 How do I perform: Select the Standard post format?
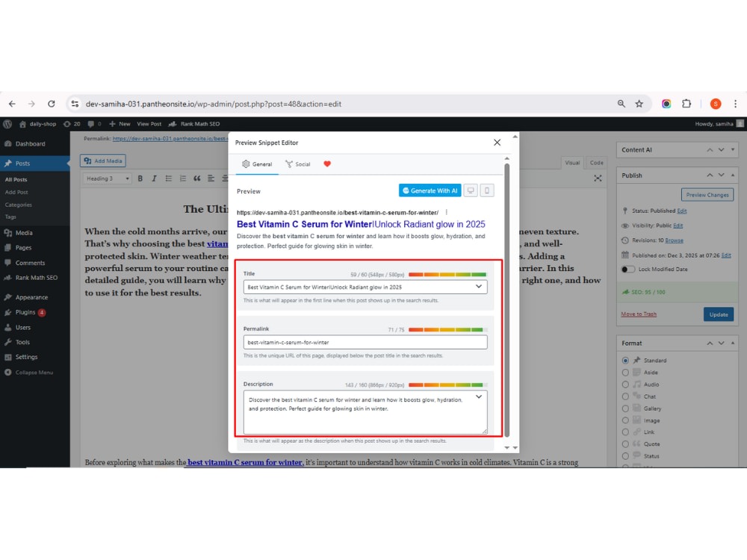pos(625,361)
